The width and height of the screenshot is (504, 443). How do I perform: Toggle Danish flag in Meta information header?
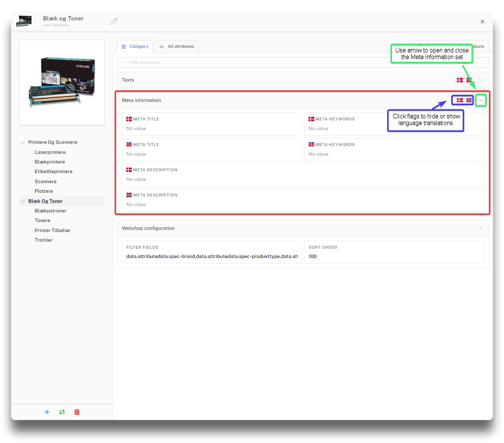(x=460, y=100)
